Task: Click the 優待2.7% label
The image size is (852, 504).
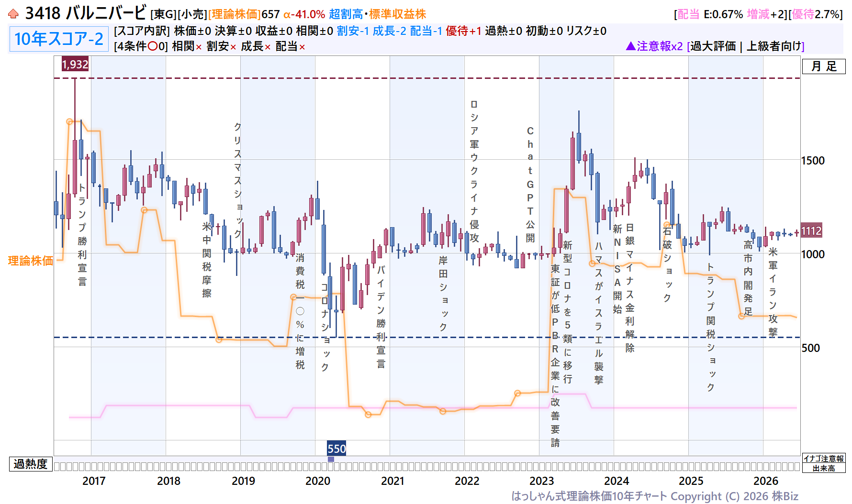Action: pos(816,14)
